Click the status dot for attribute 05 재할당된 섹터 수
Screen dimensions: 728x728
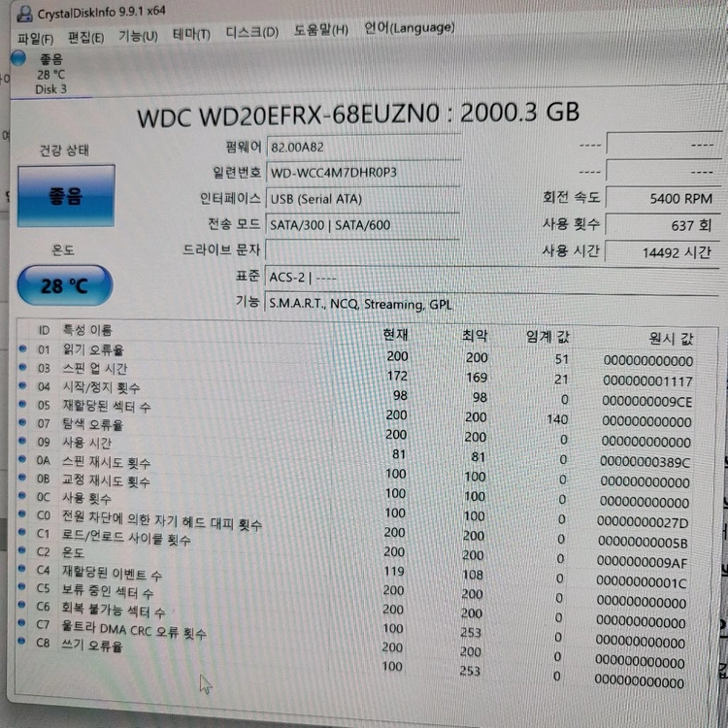pos(22,404)
